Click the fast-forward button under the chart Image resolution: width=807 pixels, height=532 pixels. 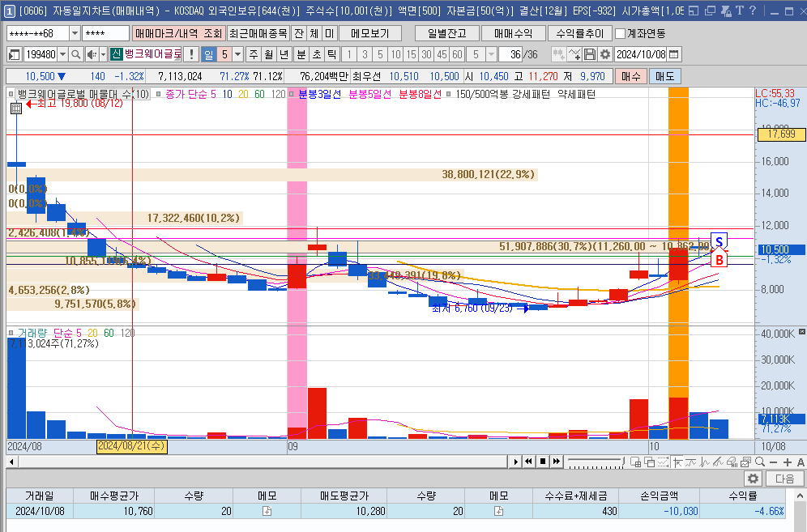pos(556,462)
